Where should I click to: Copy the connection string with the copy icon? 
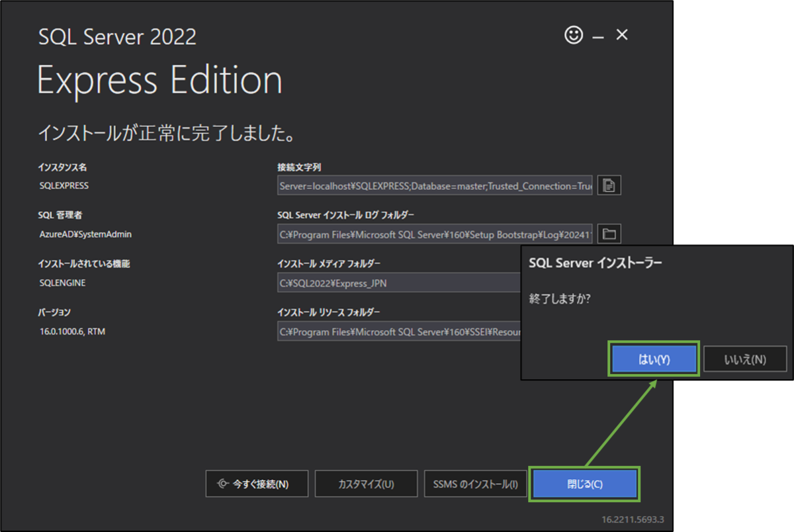609,187
